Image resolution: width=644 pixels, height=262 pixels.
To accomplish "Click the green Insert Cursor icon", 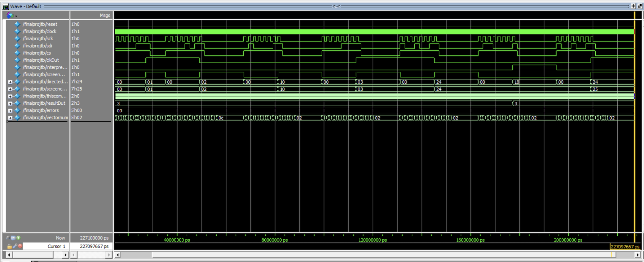I will pos(19,238).
